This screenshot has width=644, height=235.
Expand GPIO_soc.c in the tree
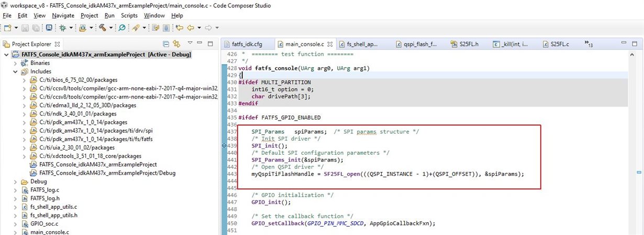tap(15, 223)
